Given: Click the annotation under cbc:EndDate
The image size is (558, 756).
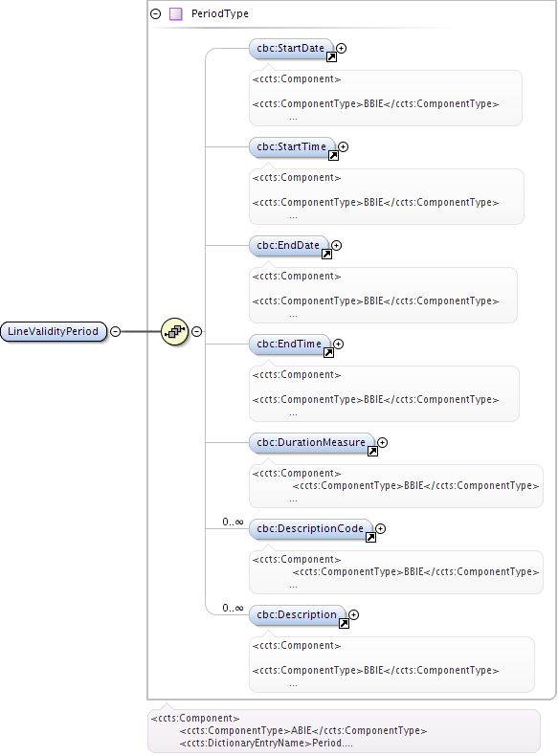Looking at the screenshot, I should [384, 295].
